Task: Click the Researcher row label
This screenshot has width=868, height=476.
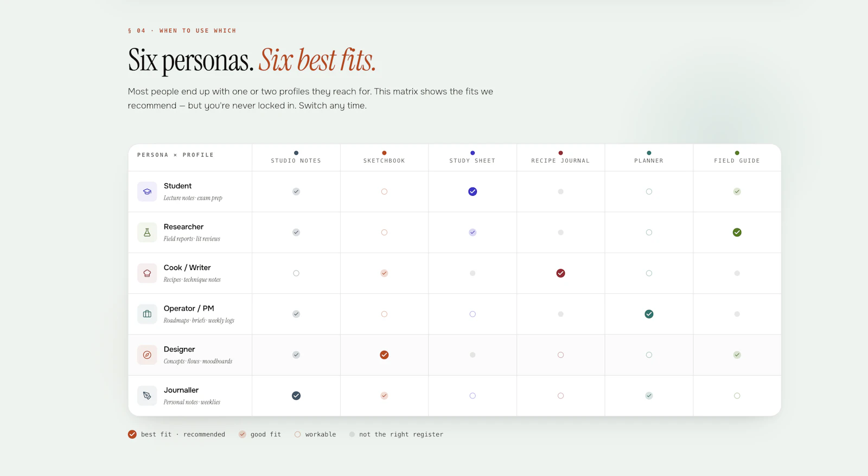Action: [183, 227]
